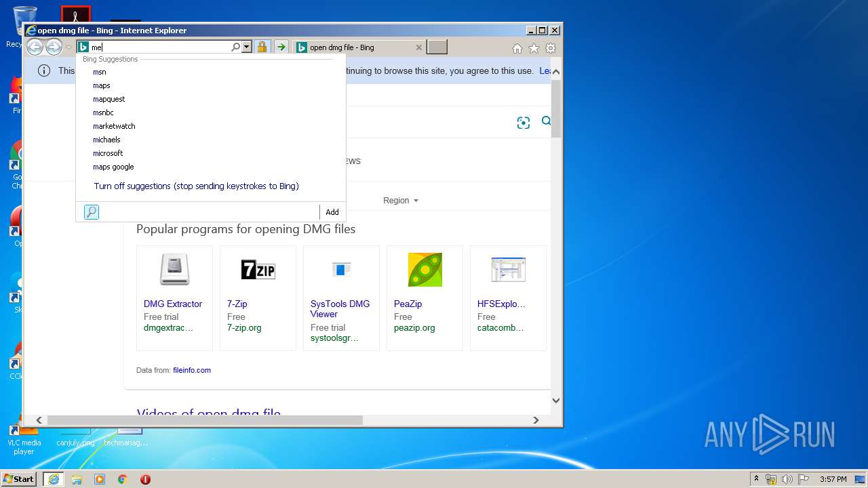Open the DMG Extractor link

pos(173,304)
